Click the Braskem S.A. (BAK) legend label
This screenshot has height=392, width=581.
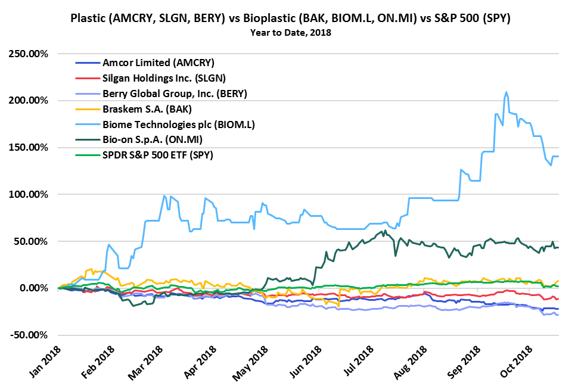(x=147, y=109)
